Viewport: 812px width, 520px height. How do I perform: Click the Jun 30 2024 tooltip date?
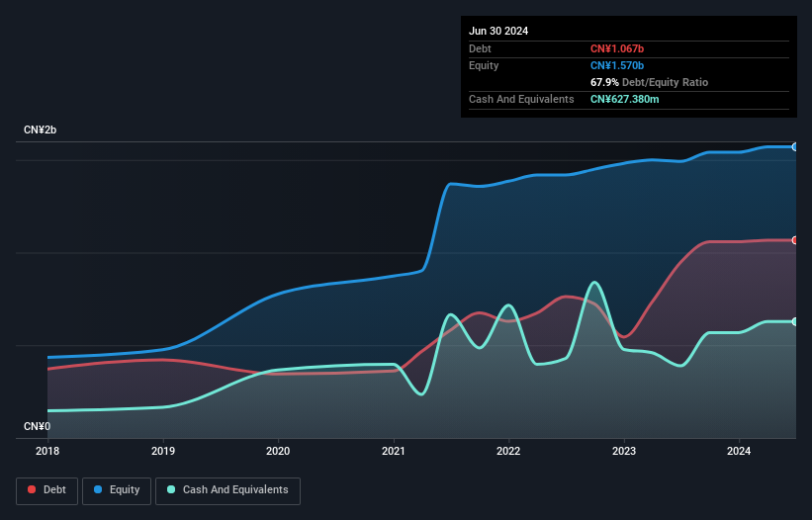pos(498,31)
